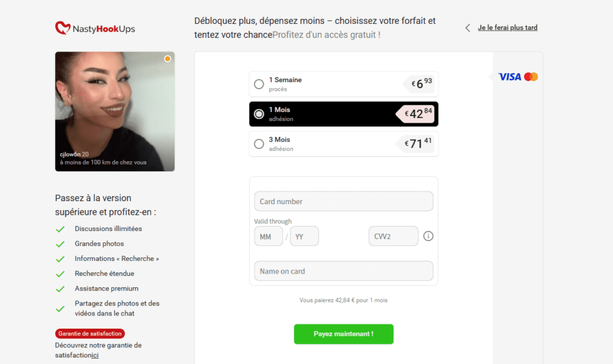Click the Mastercard payment icon
This screenshot has height=364, width=613.
coord(532,77)
